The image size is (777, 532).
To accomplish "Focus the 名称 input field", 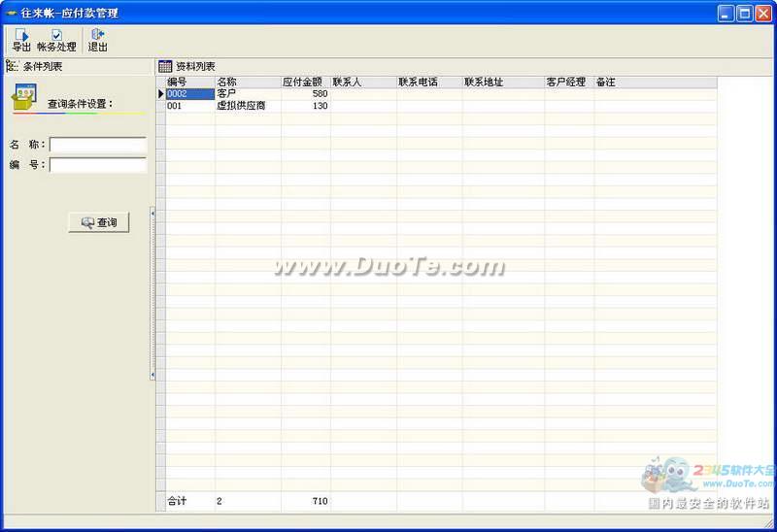I will pyautogui.click(x=97, y=145).
